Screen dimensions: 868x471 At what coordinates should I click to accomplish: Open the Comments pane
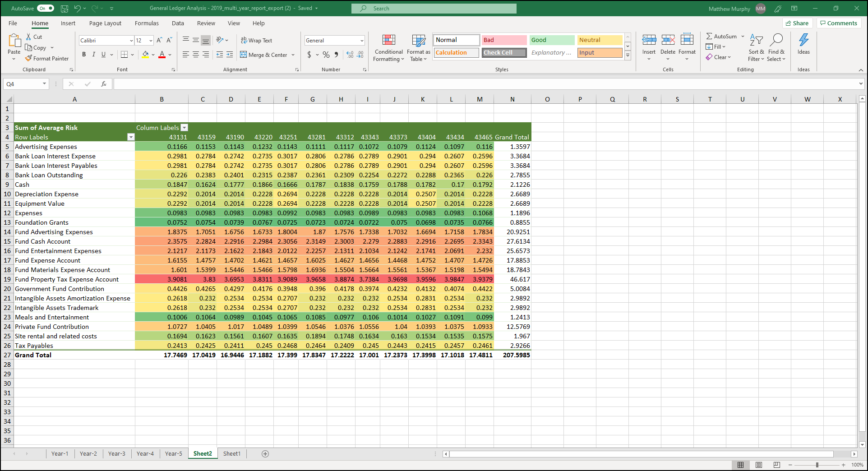(x=838, y=23)
